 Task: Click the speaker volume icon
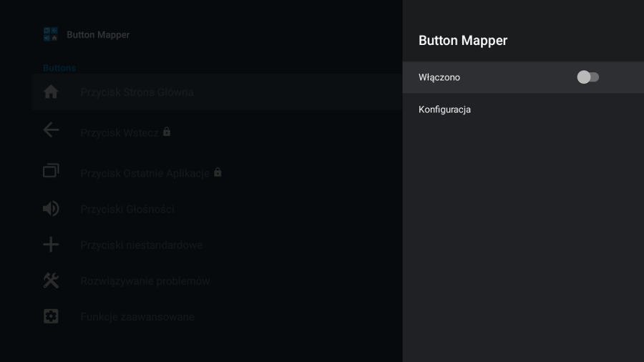[51, 208]
